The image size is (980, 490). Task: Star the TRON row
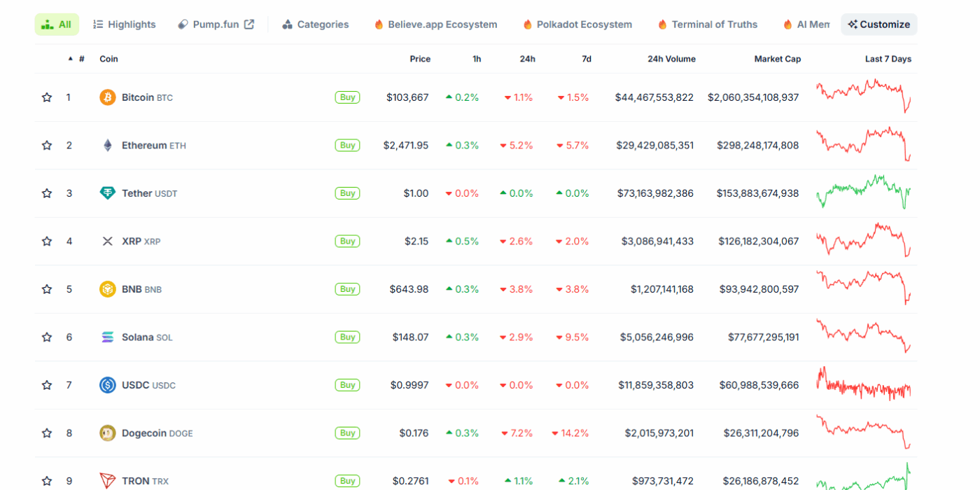point(47,481)
